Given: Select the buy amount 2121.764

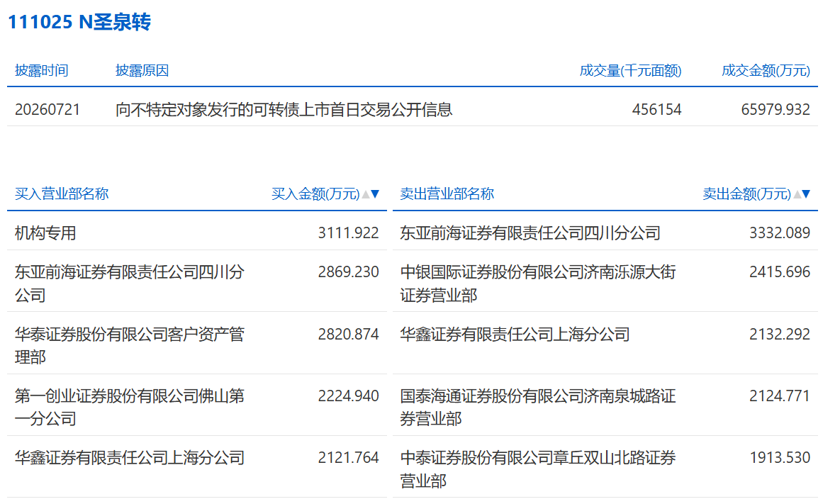Looking at the screenshot, I should point(349,457).
